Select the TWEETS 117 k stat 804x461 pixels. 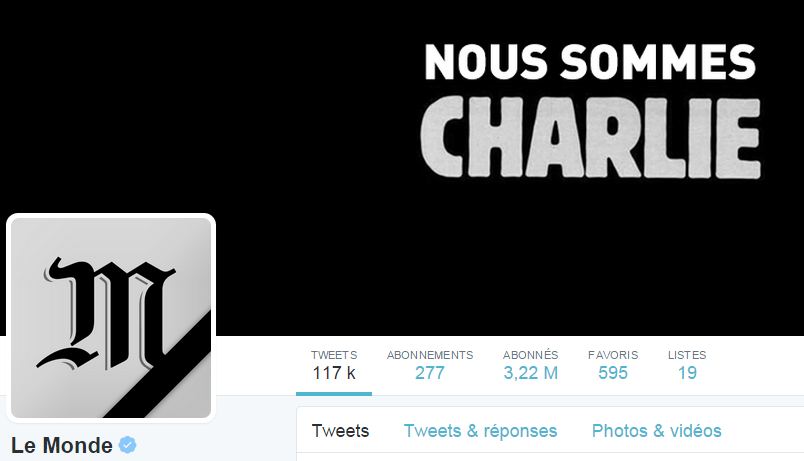tap(334, 366)
